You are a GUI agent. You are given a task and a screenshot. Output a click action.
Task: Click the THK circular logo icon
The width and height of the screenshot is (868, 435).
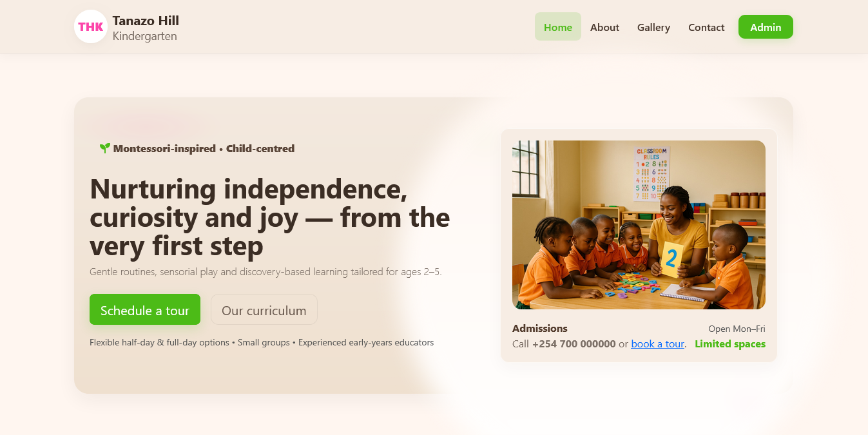(91, 27)
